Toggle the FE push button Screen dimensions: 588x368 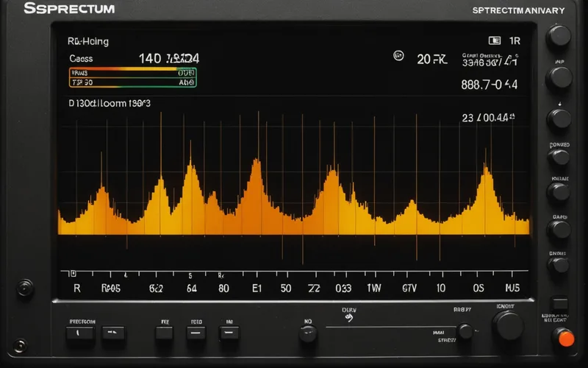(x=164, y=333)
